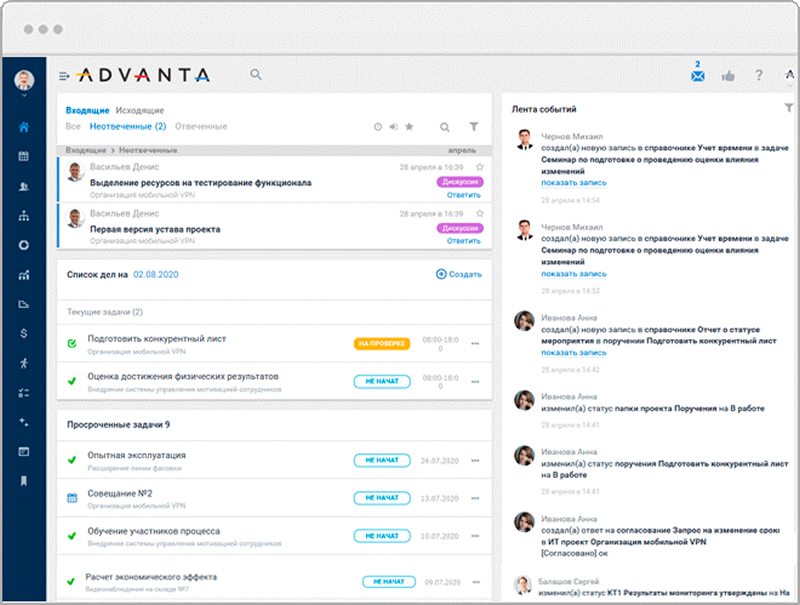Image resolution: width=800 pixels, height=605 pixels.
Task: Click the thumbs-up icon in header
Action: pos(728,76)
